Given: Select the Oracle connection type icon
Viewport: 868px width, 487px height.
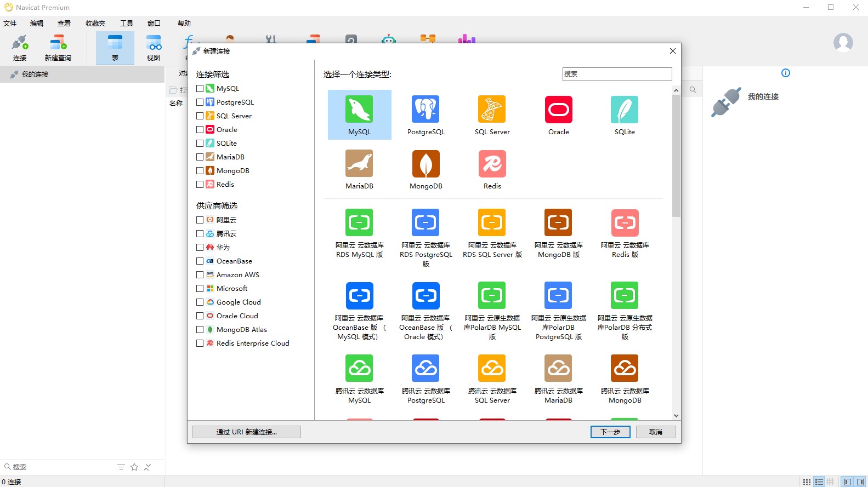Looking at the screenshot, I should pos(558,110).
